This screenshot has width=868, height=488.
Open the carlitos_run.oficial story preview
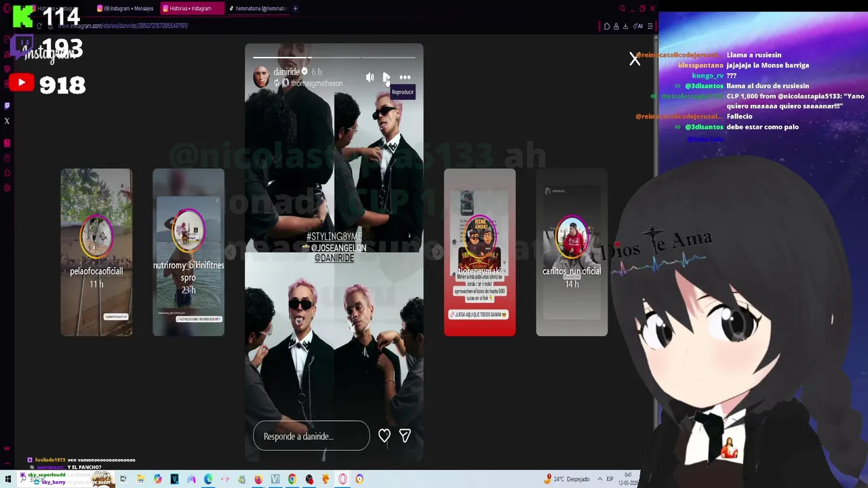click(572, 252)
